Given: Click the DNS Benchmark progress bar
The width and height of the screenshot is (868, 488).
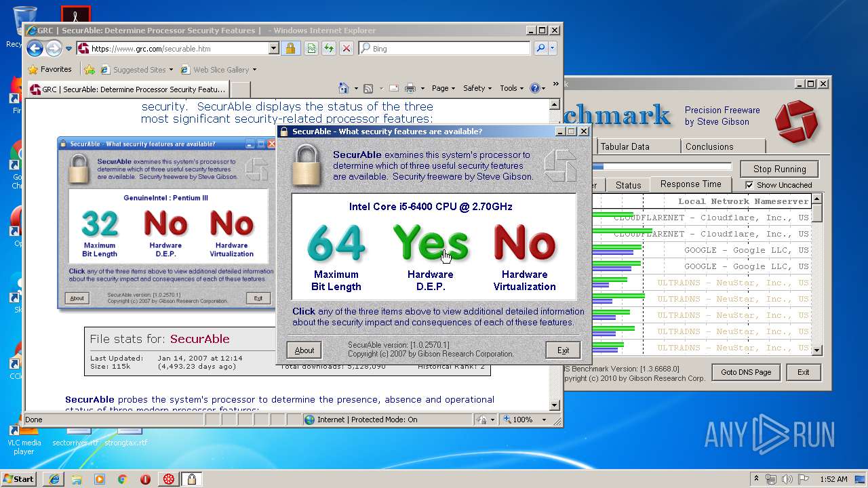Looking at the screenshot, I should [661, 167].
